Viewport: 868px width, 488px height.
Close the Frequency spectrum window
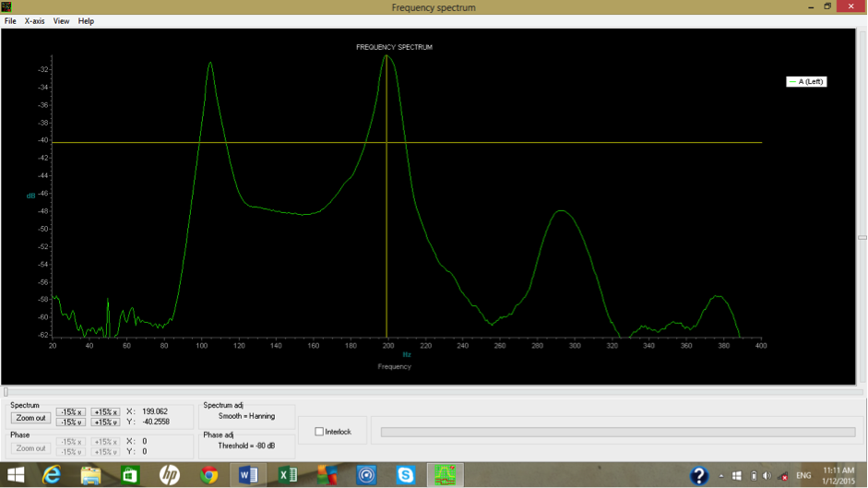point(851,6)
